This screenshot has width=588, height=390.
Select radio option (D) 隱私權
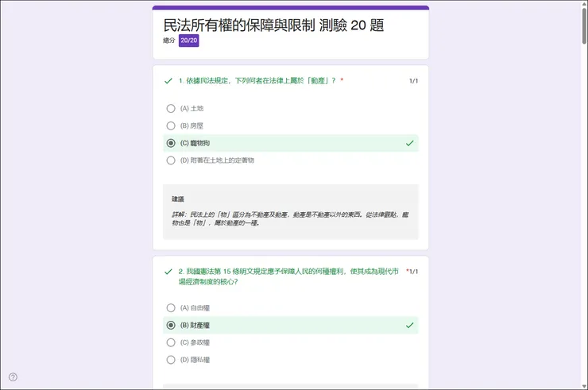tap(171, 360)
